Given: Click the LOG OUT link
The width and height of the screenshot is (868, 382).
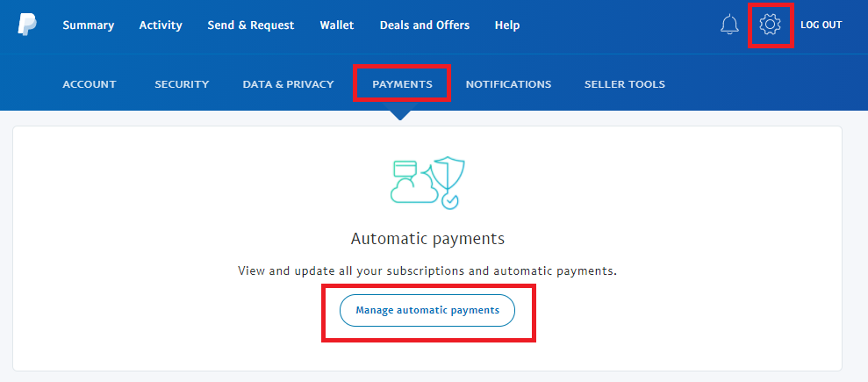Looking at the screenshot, I should click(x=821, y=25).
